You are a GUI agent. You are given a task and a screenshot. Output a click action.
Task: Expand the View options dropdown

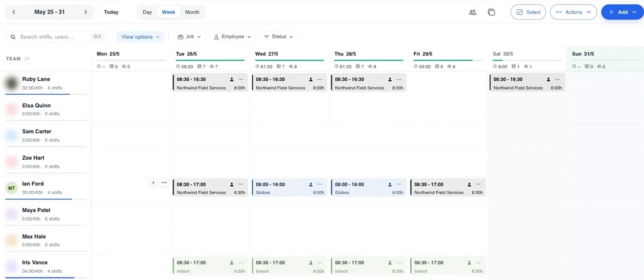coord(140,37)
